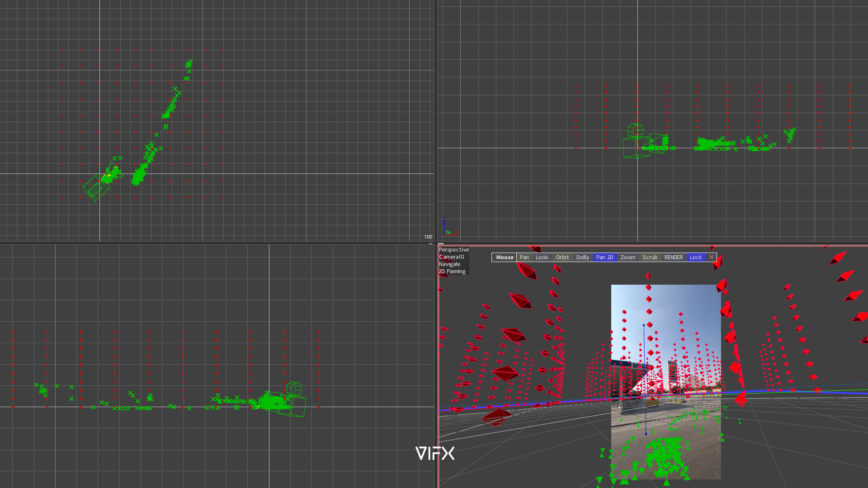The width and height of the screenshot is (868, 488).
Task: Select the green camera object in top view
Action: (96, 188)
